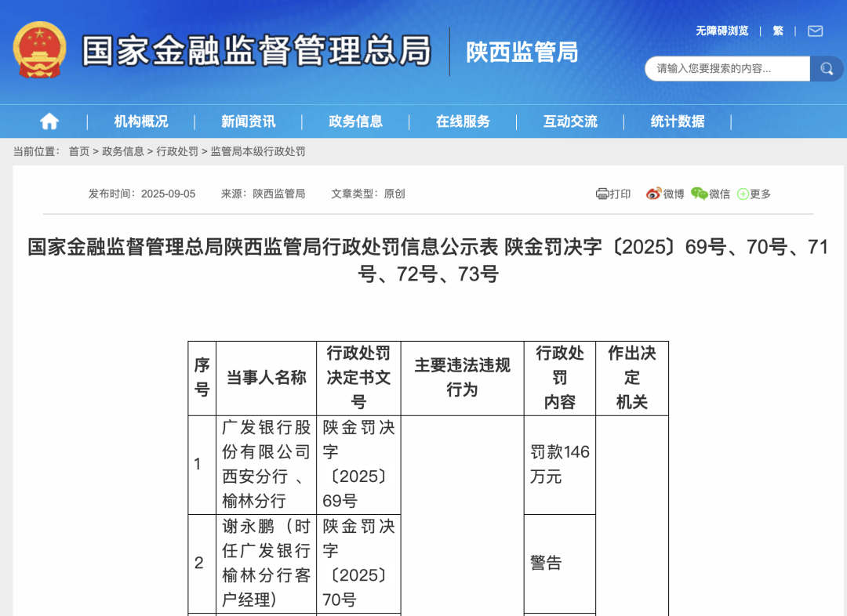Click the search magnifier button
This screenshot has height=616, width=847.
[827, 69]
